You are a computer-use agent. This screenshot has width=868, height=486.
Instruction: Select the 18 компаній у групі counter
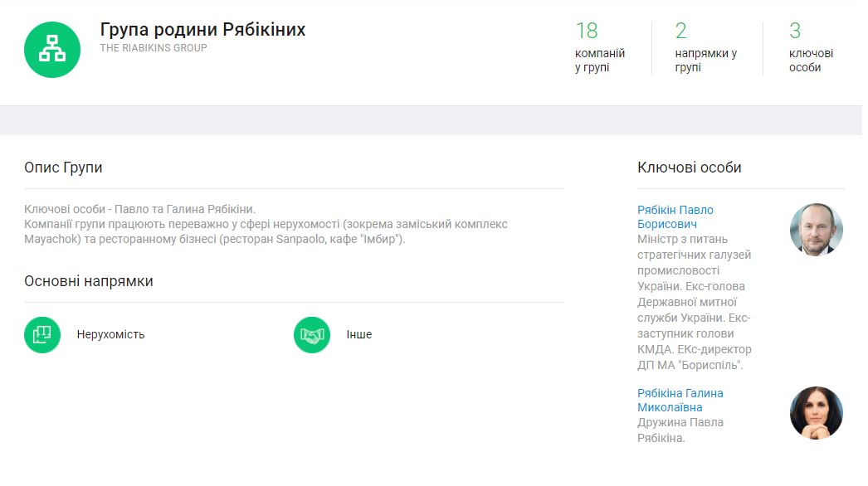(x=599, y=48)
